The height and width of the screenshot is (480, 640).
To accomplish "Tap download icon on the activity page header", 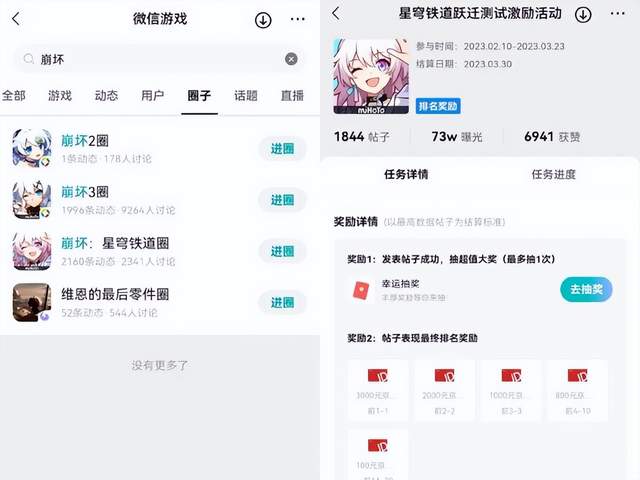I will [x=583, y=15].
